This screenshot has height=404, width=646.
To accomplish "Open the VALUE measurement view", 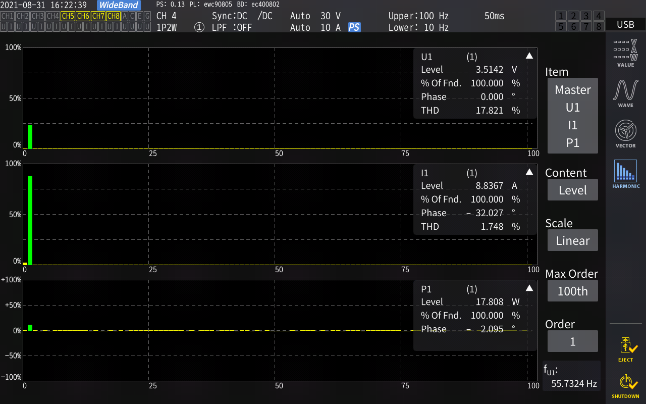I will (625, 52).
